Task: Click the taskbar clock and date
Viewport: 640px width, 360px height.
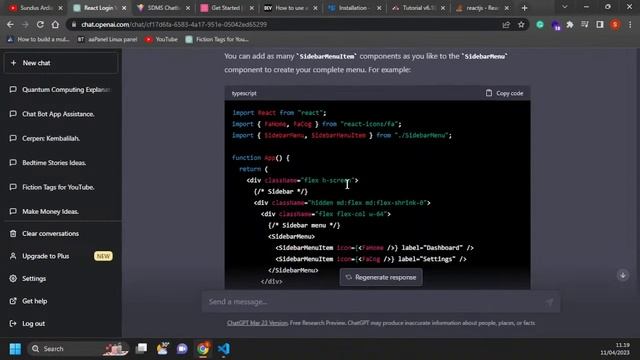Action: tap(615, 349)
